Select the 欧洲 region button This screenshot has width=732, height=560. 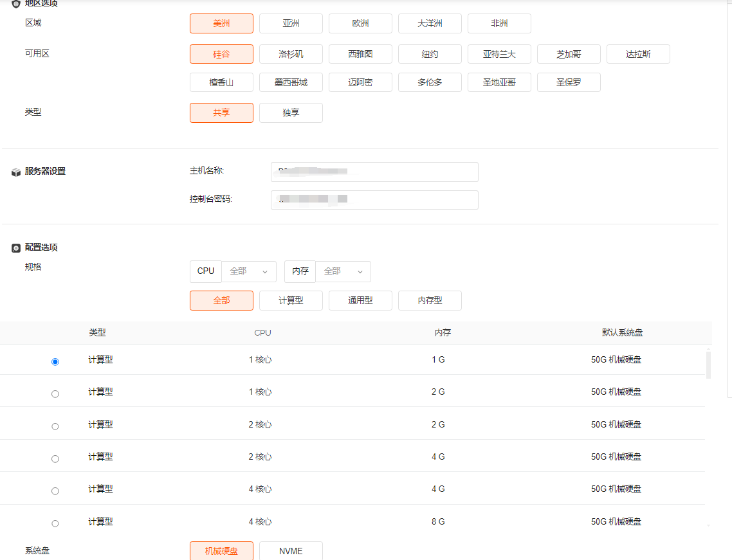click(x=360, y=24)
